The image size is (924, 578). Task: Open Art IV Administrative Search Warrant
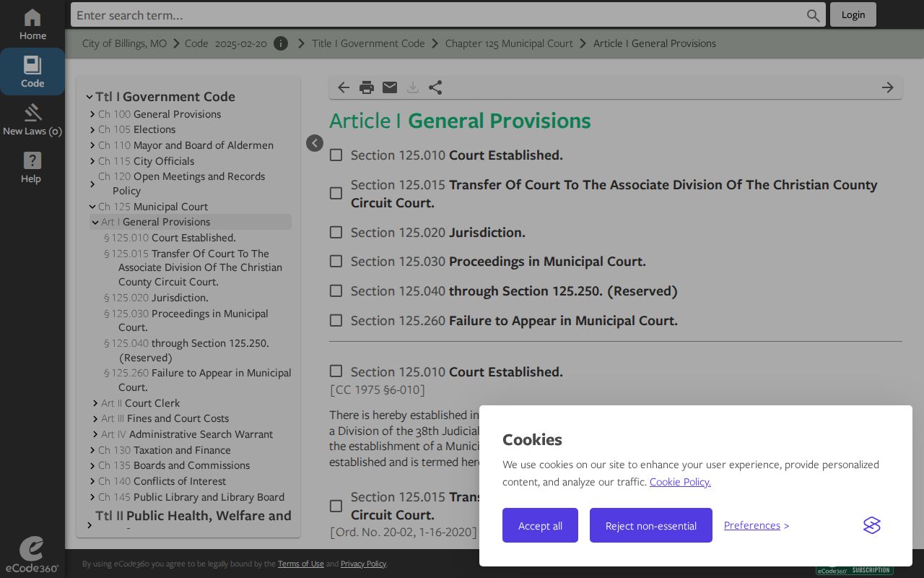[187, 434]
